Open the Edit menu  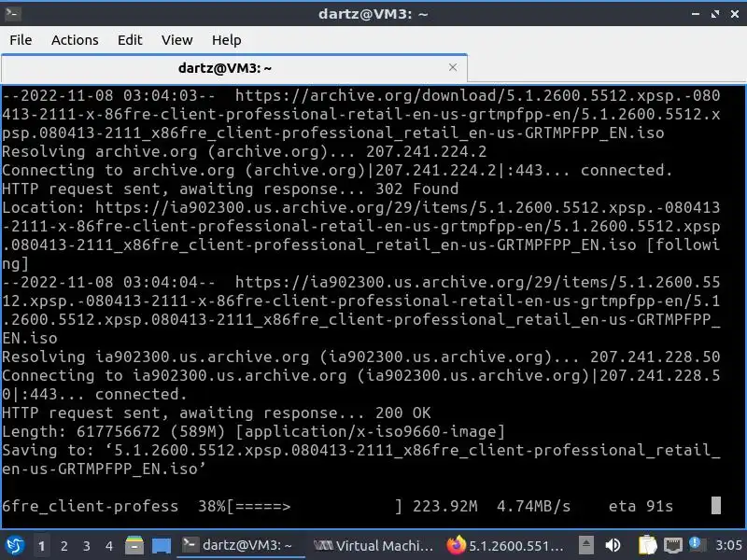click(130, 40)
